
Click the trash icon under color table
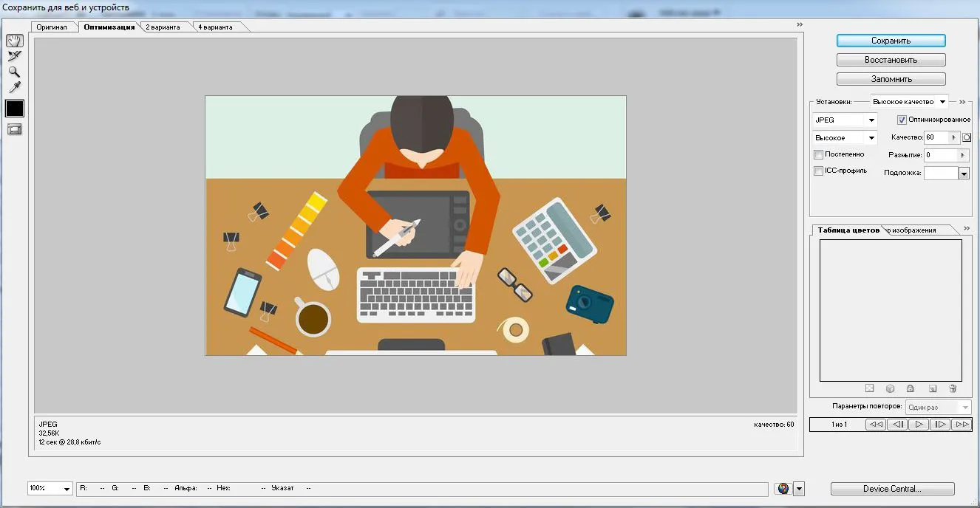click(x=953, y=388)
